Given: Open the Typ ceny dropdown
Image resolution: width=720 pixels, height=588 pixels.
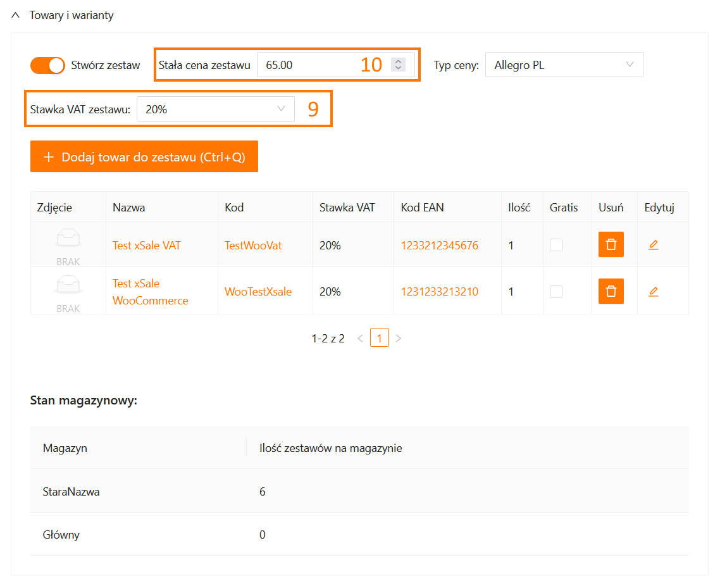Looking at the screenshot, I should click(x=564, y=65).
